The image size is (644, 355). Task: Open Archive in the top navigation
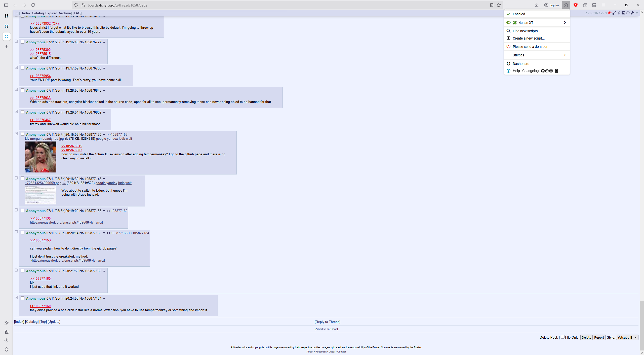[64, 13]
